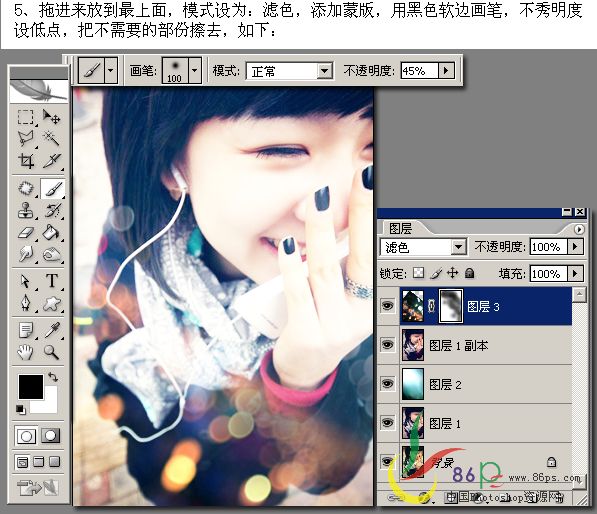
Task: Select the Custom Shape tool
Action: (x=51, y=303)
